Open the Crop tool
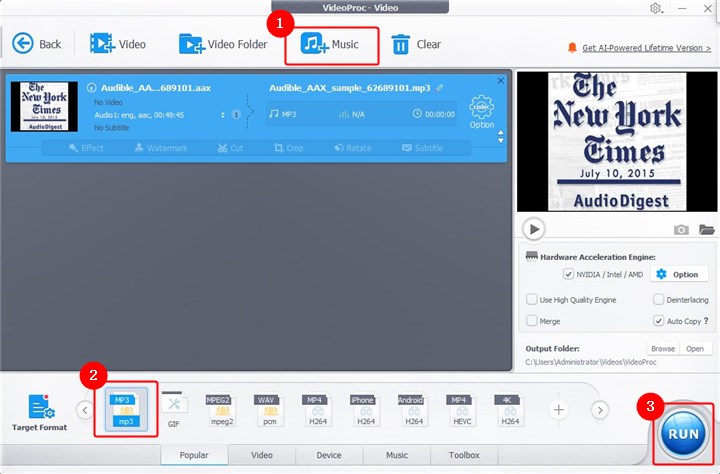 288,148
